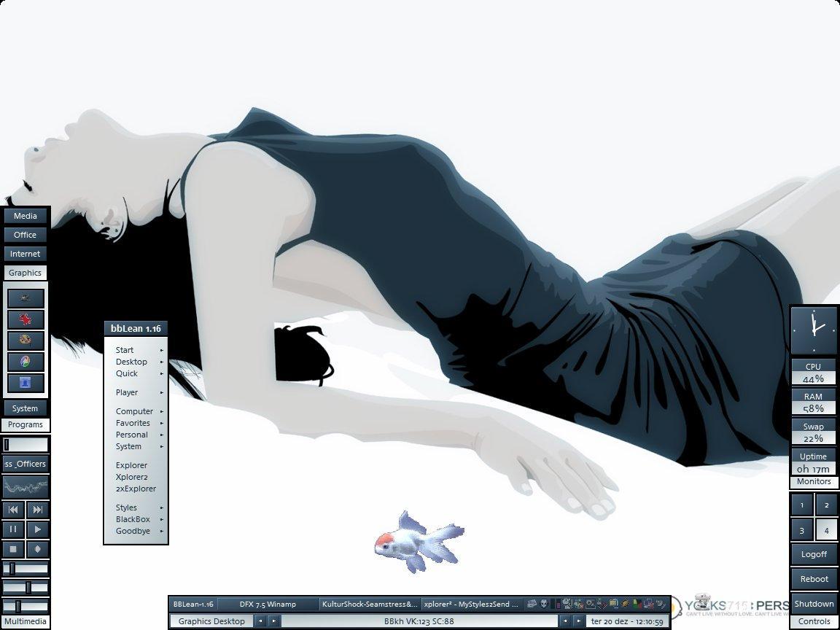Adjust the first player slider below stop button
The width and height of the screenshot is (840, 630).
pyautogui.click(x=26, y=569)
